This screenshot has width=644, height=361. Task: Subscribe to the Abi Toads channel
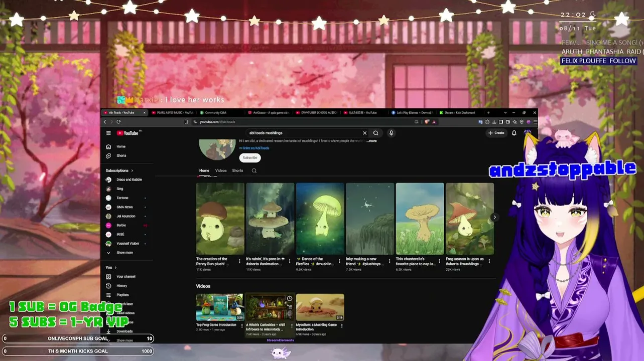pyautogui.click(x=250, y=157)
